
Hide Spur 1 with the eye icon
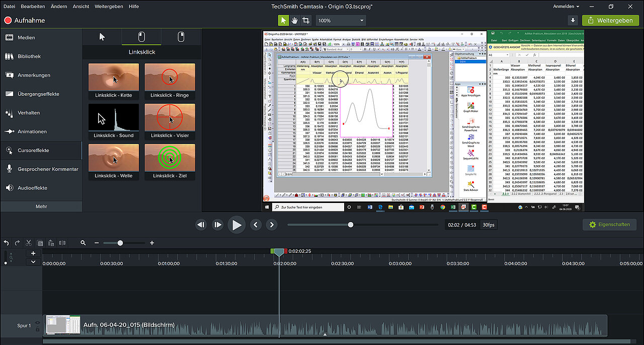click(37, 323)
